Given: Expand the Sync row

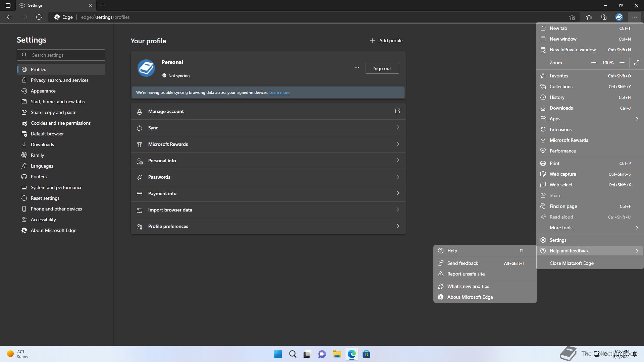Looking at the screenshot, I should click(x=268, y=128).
